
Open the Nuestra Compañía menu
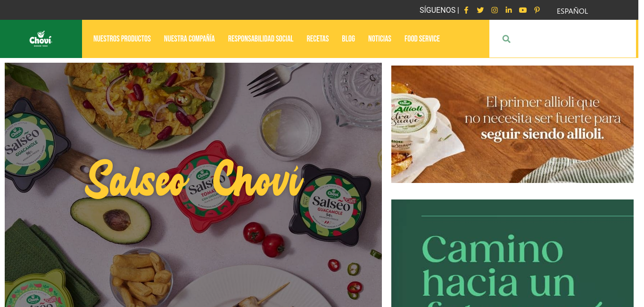pos(190,39)
